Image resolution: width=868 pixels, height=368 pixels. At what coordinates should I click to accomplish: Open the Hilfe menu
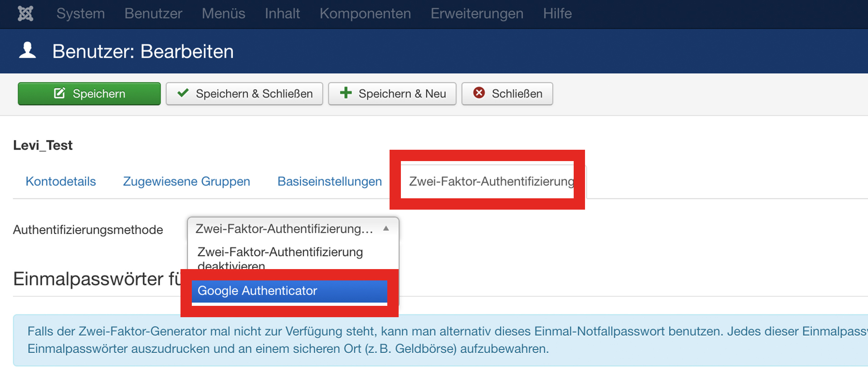(557, 14)
